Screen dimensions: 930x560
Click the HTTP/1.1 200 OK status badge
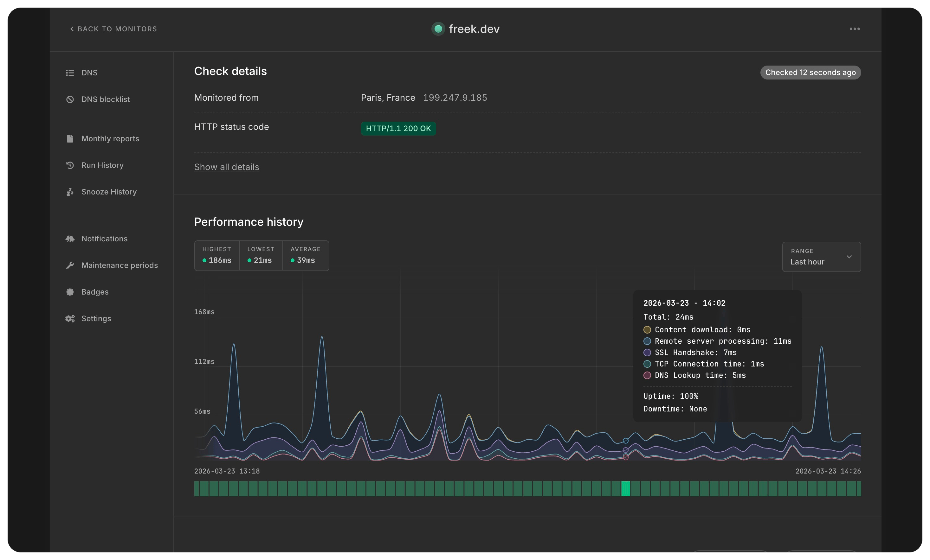(x=398, y=129)
